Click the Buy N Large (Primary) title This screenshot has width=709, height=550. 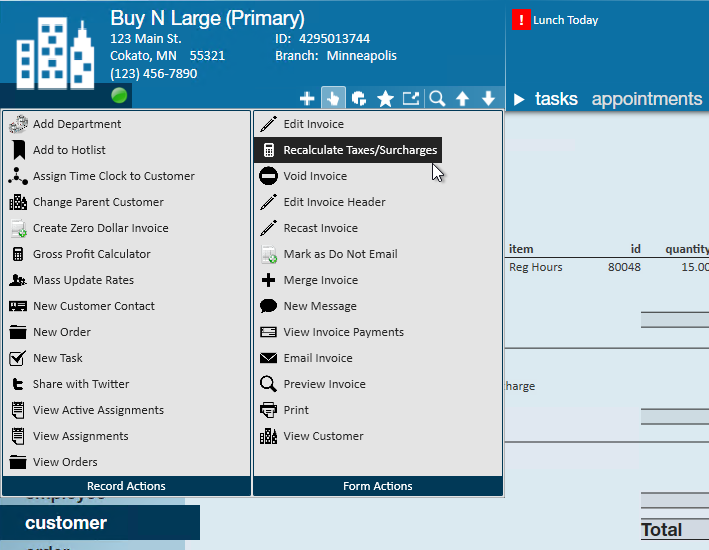click(x=208, y=19)
